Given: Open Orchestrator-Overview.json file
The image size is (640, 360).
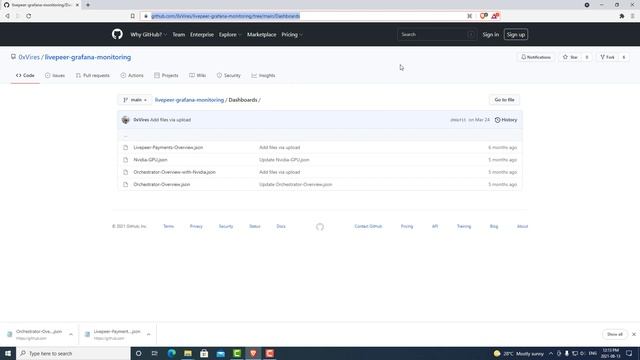Looking at the screenshot, I should [x=162, y=184].
